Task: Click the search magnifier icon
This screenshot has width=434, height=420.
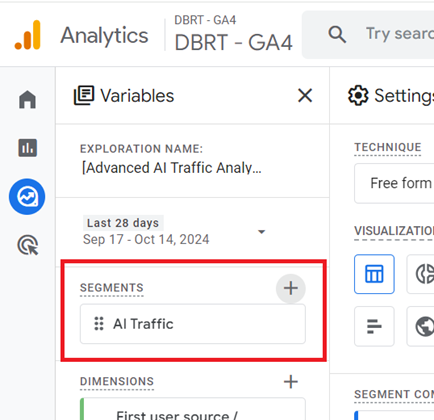Action: (337, 34)
